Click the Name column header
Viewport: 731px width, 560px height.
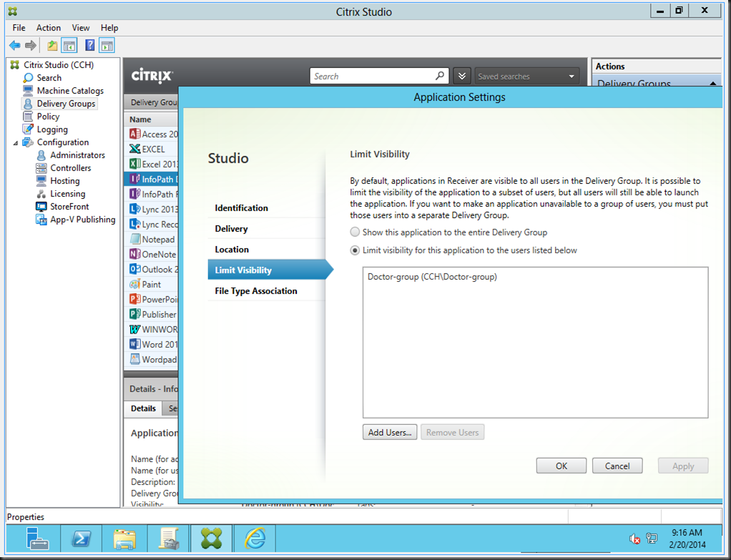151,119
